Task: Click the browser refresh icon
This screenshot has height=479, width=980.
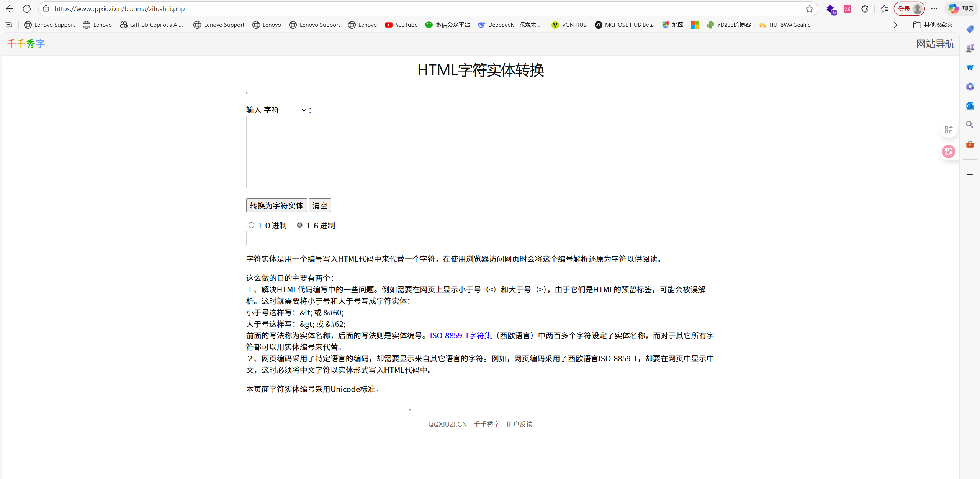Action: pos(27,8)
